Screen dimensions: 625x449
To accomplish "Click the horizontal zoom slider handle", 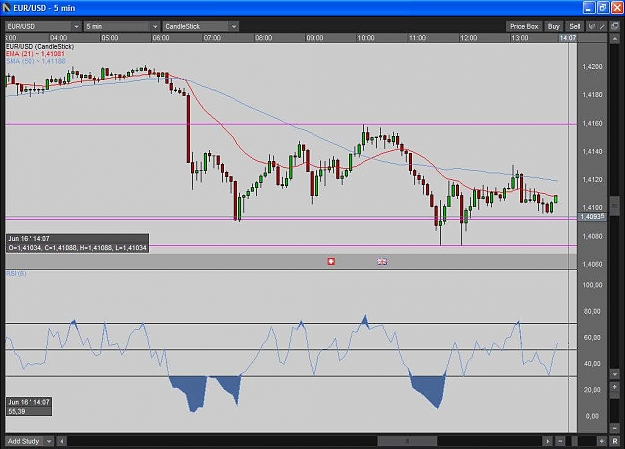I will [x=574, y=441].
